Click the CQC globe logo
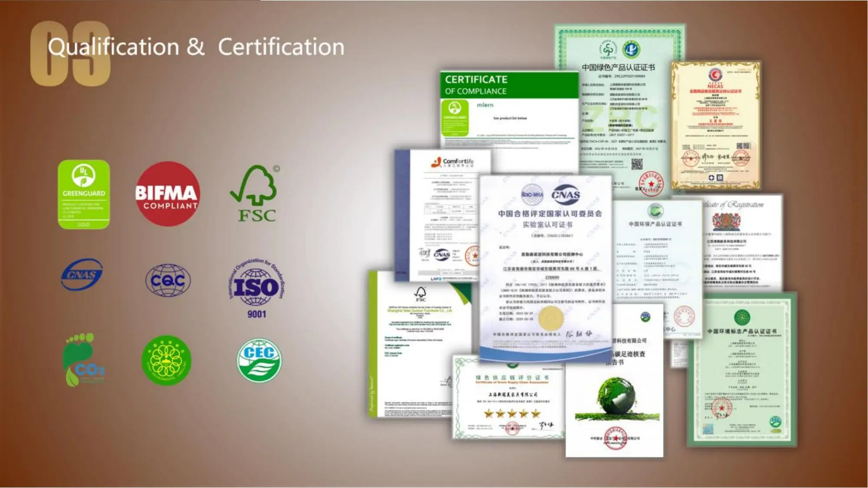 (168, 280)
